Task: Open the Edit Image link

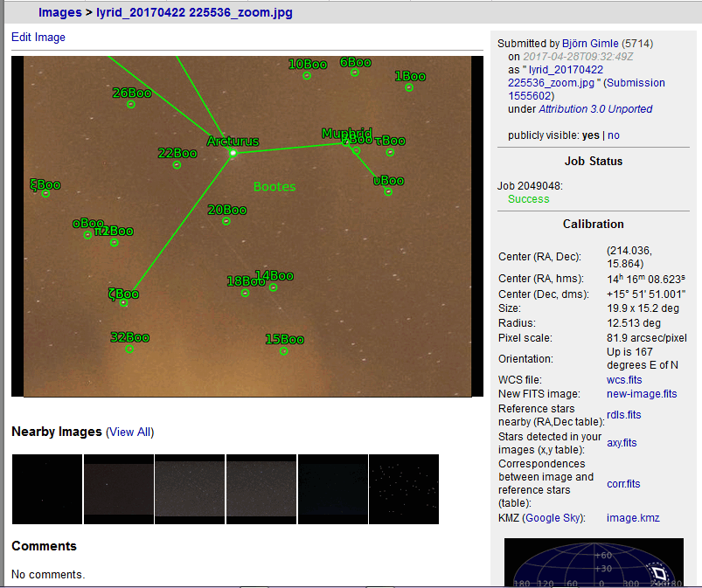Action: tap(38, 38)
